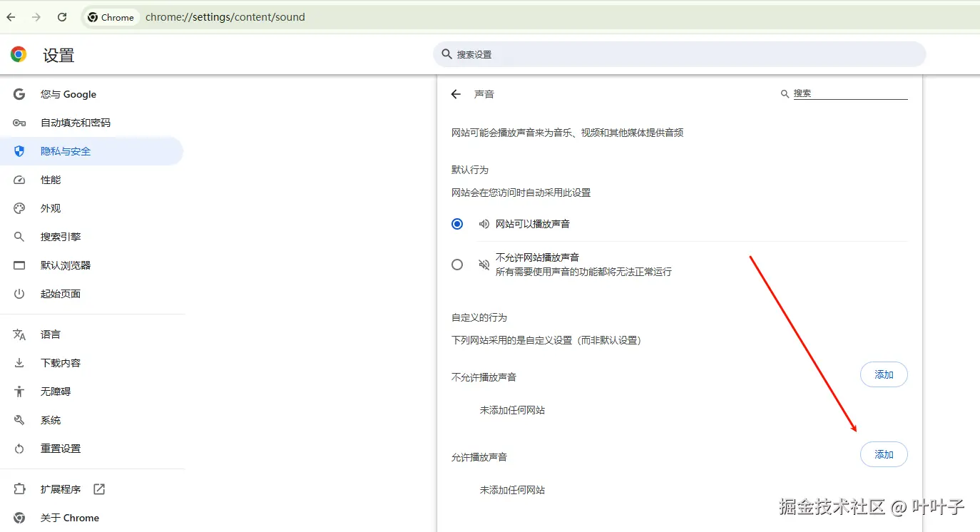Click the magnifier icon in 搜索设置 bar
980x532 pixels.
pyautogui.click(x=447, y=54)
